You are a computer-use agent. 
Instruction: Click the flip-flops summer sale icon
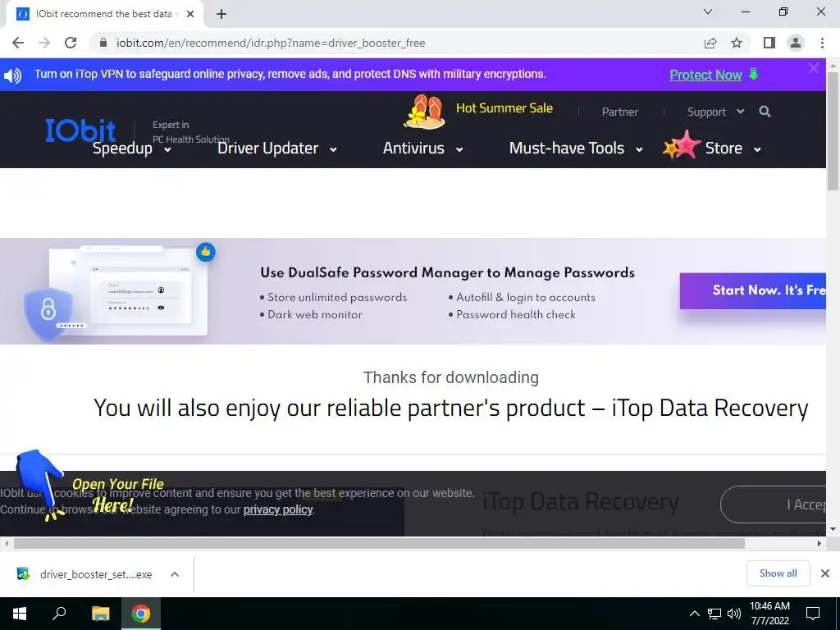[x=425, y=112]
